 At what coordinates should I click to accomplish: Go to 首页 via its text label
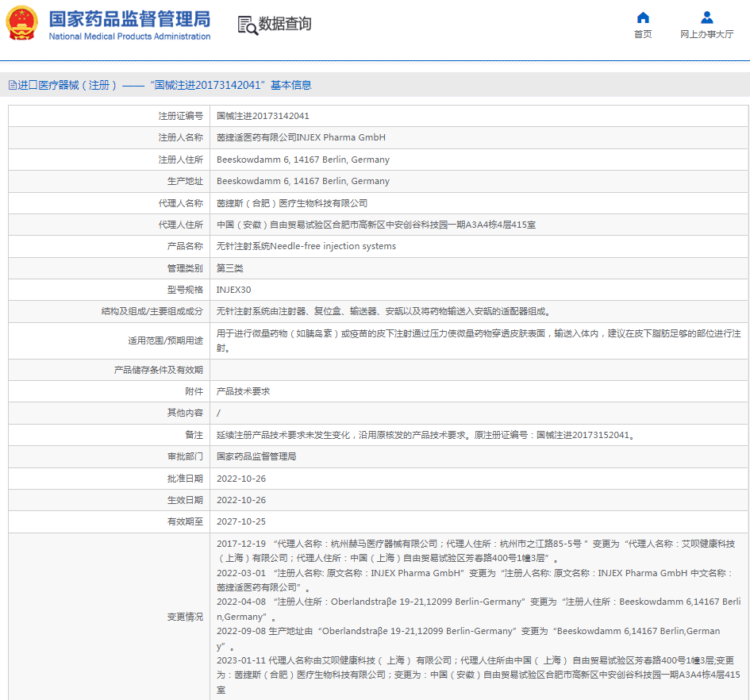coord(643,34)
